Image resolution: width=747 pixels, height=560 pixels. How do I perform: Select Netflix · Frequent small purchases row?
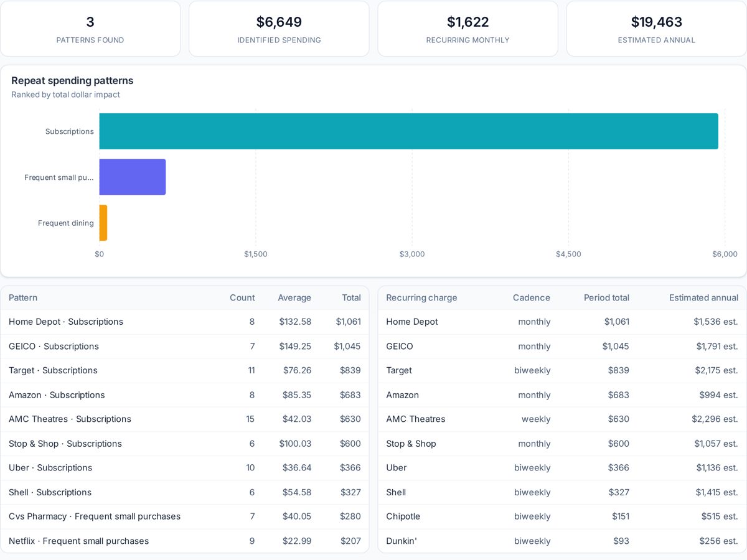[x=185, y=541]
